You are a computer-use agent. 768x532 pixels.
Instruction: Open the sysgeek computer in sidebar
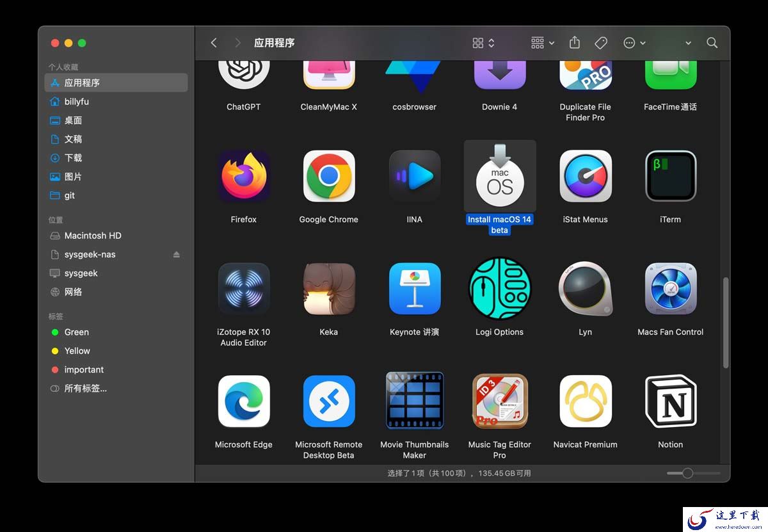(116, 273)
